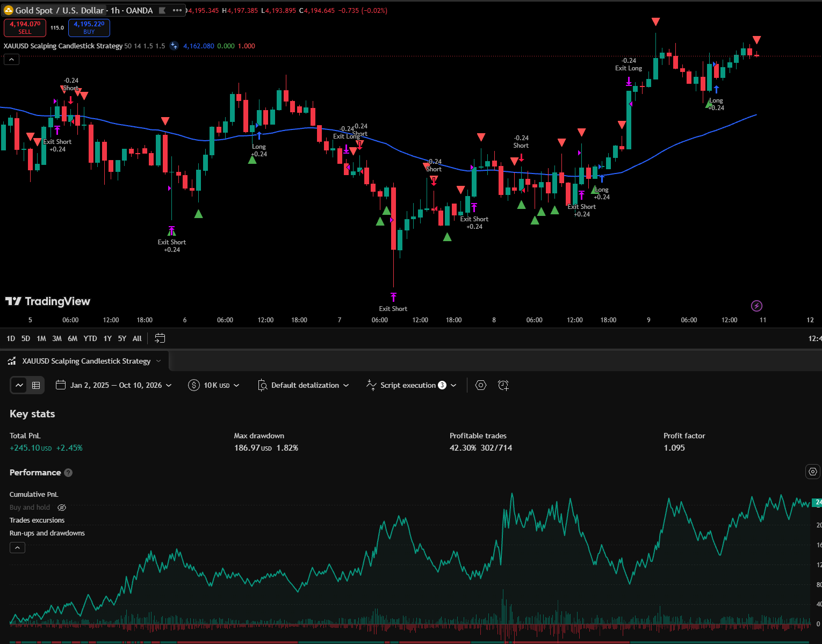Screen dimensions: 822x644
Task: Click the Max drawdown 186.97 USD value
Action: pyautogui.click(x=253, y=448)
